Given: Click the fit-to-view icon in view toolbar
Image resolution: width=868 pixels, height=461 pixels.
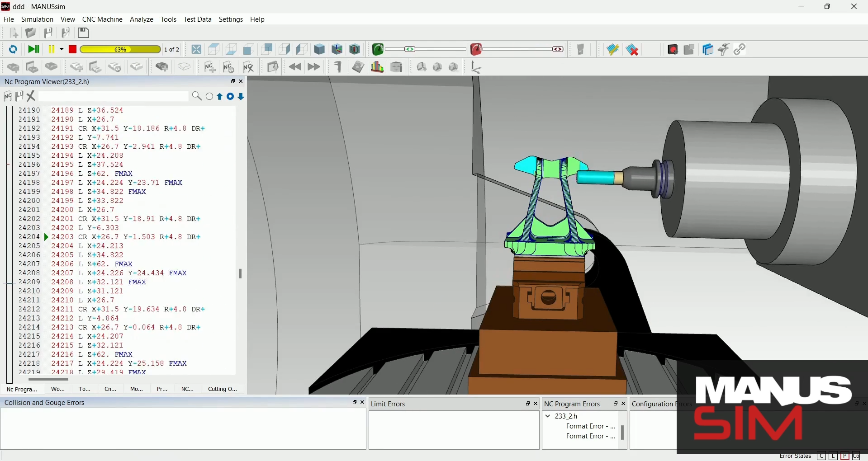Looking at the screenshot, I should (x=196, y=49).
